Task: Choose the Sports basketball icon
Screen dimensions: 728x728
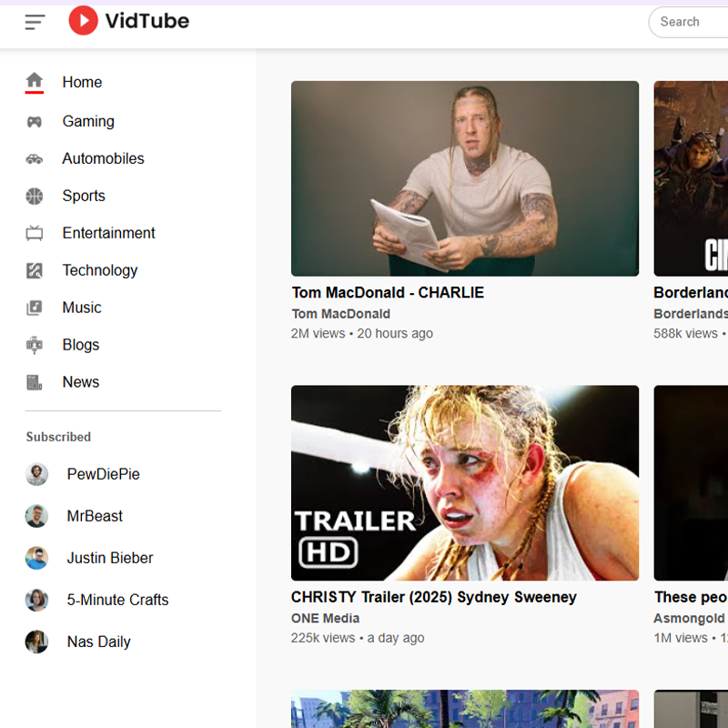Action: coord(35,196)
